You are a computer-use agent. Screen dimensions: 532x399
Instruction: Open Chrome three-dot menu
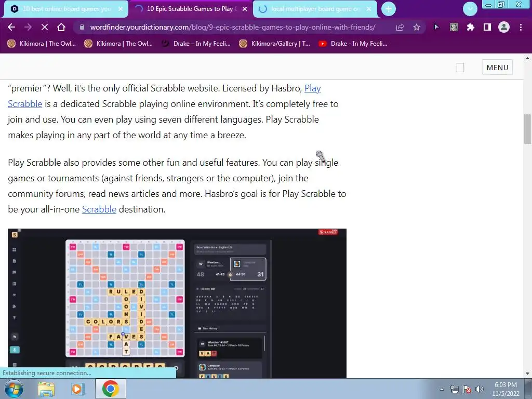coord(521,27)
